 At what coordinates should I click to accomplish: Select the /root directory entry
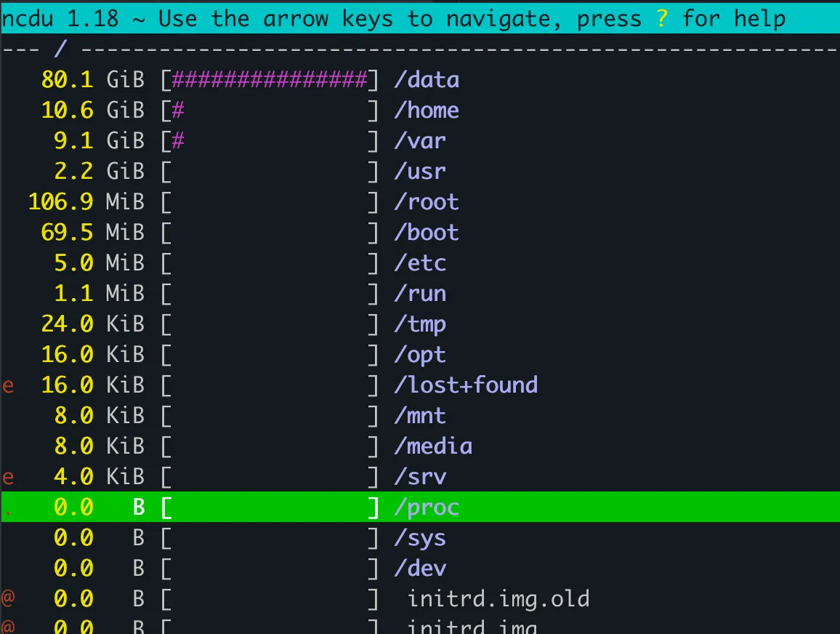coord(420,202)
